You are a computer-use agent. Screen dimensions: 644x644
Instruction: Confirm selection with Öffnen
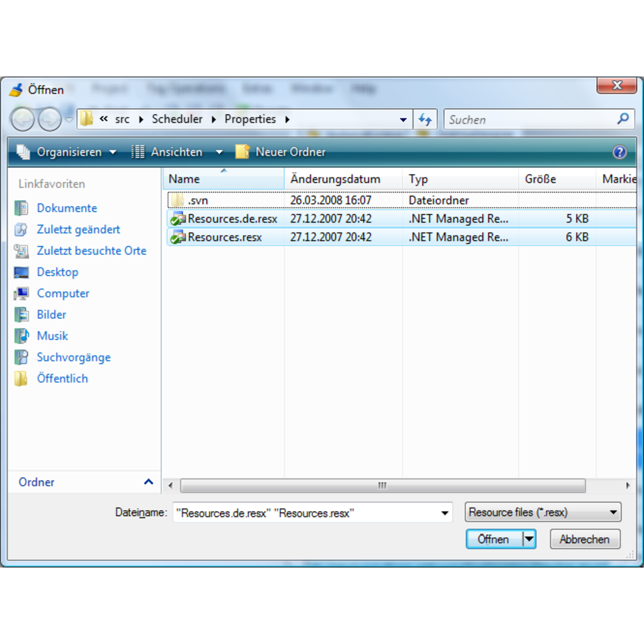pyautogui.click(x=494, y=539)
